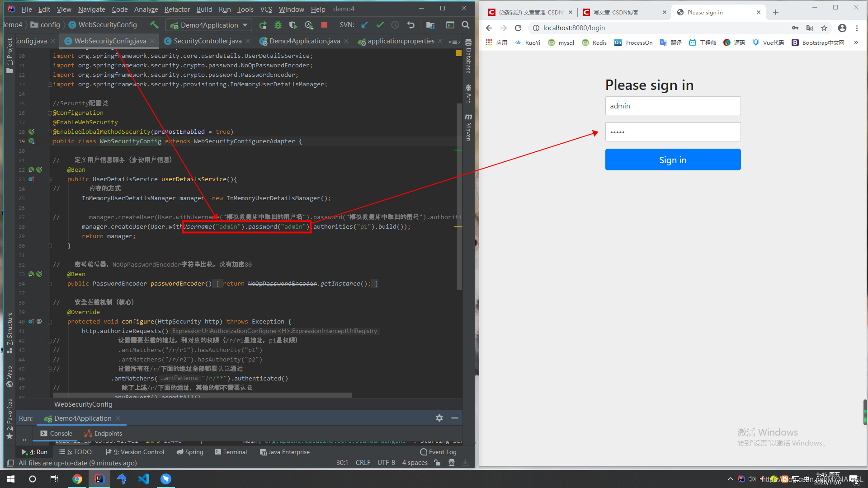Collapse the userDetailsService method fold marker
868x488 pixels.
tap(50, 179)
